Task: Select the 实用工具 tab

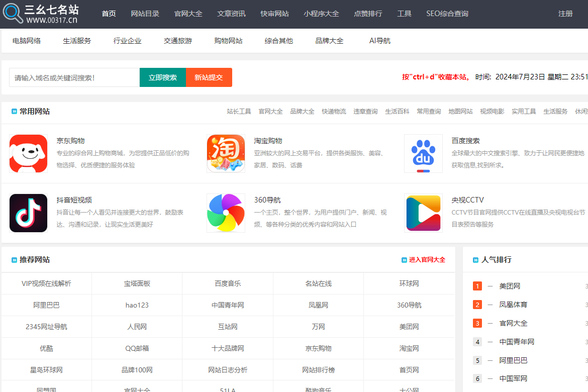Action: tap(524, 112)
